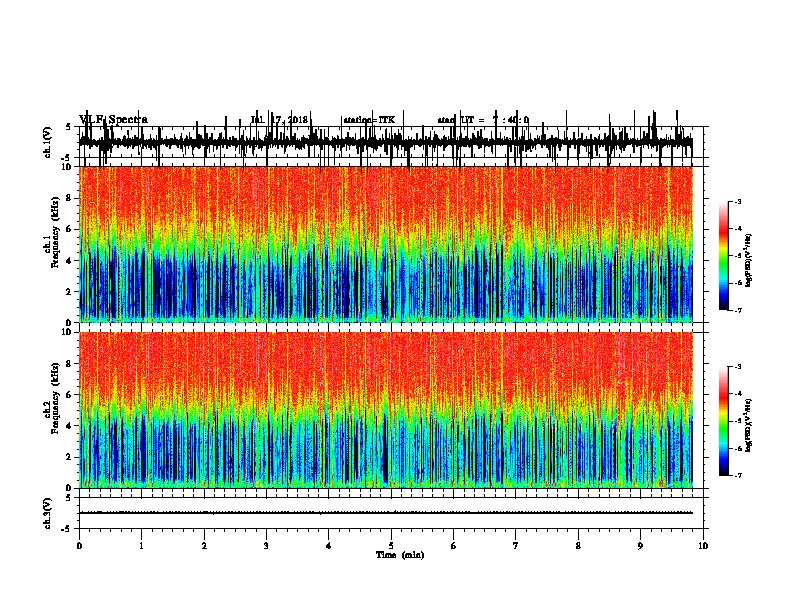Click the final time axis tick label "10"
792x612 pixels.
[703, 546]
